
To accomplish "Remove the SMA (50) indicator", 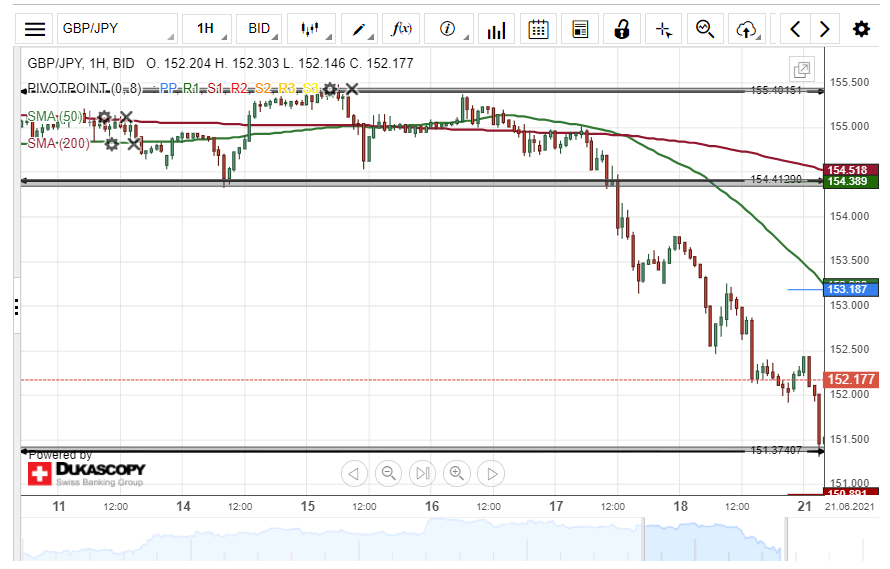I will click(126, 118).
